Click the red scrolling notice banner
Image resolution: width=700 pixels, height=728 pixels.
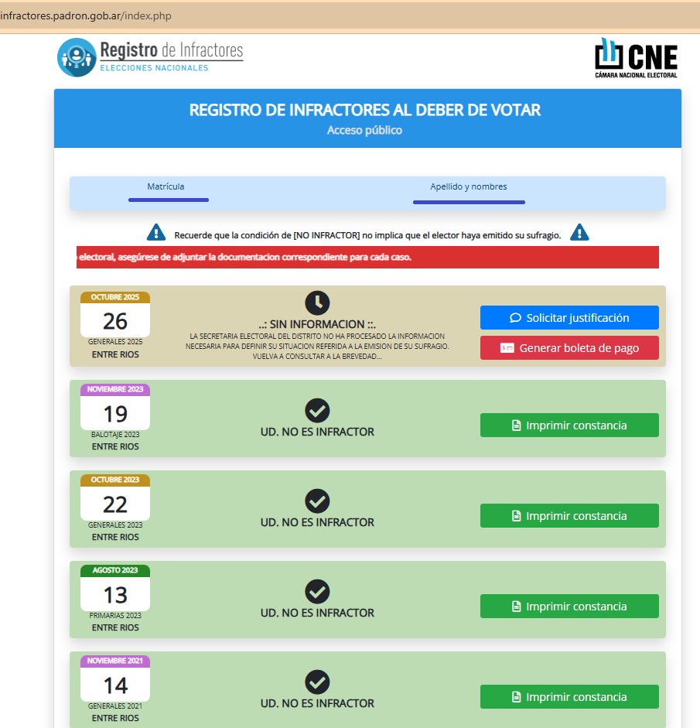367,258
